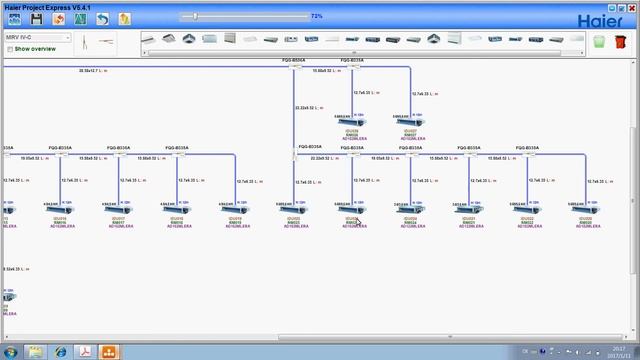Save the project with the floppy disk icon
Image resolution: width=640 pixels, height=360 pixels.
(x=37, y=19)
